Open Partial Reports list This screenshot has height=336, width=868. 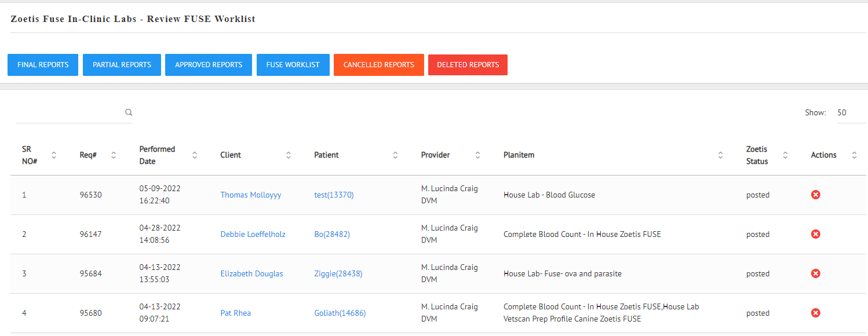tap(122, 65)
